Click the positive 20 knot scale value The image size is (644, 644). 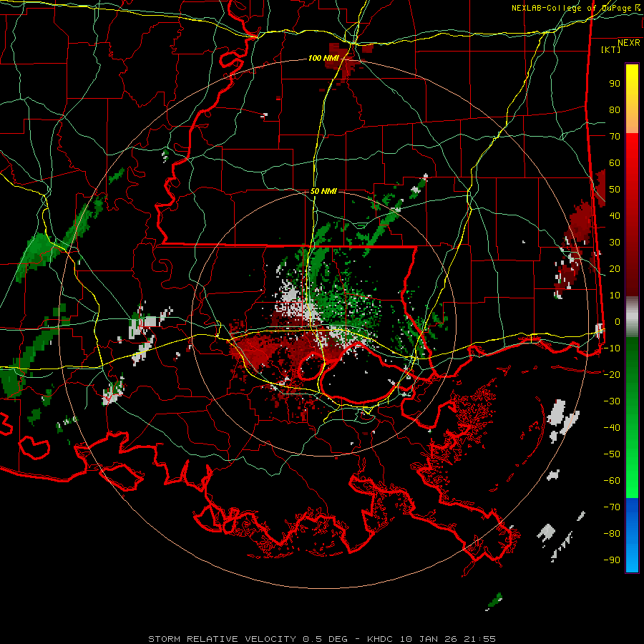pyautogui.click(x=615, y=269)
